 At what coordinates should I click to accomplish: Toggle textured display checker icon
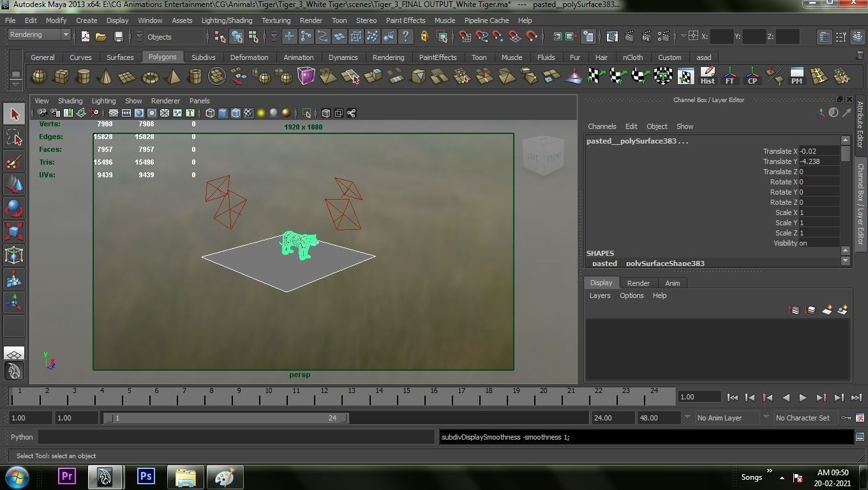(x=248, y=113)
